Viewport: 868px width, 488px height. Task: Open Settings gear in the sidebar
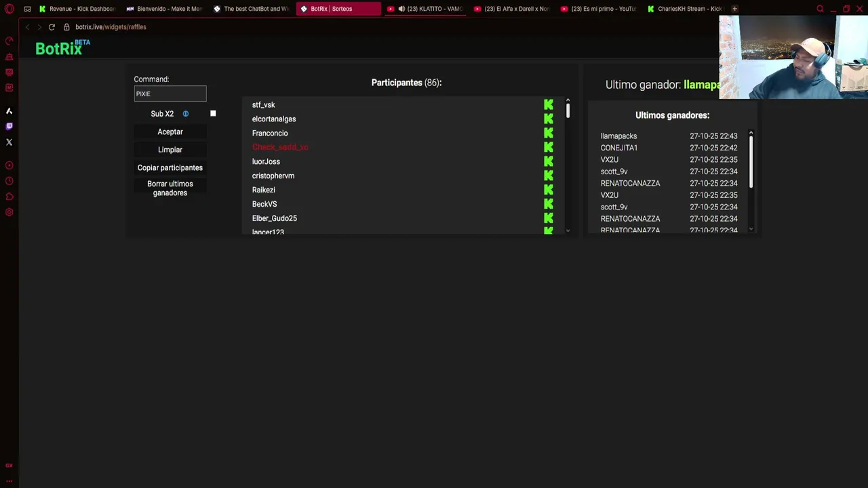(x=9, y=212)
